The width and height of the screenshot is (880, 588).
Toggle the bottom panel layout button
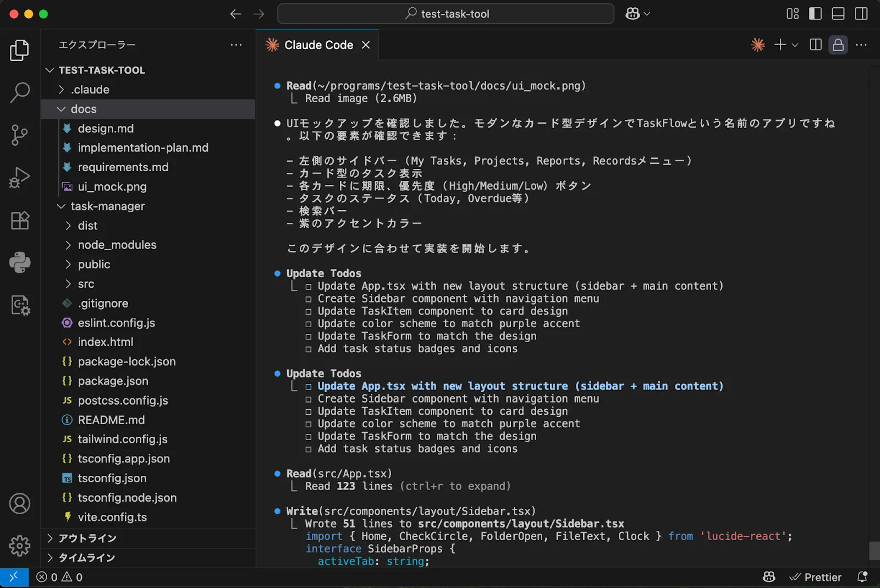(x=838, y=14)
